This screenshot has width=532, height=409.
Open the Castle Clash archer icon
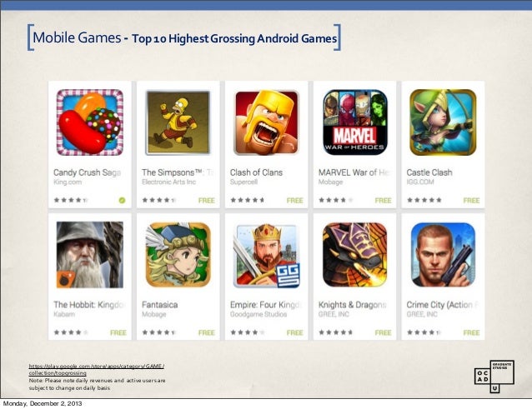tap(443, 122)
